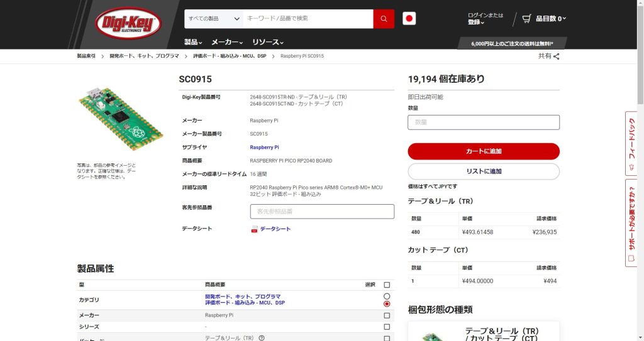Open 評価ボード - 組み込み - MCU、DSP breadcrumb
This screenshot has width=644, height=341.
tap(230, 57)
